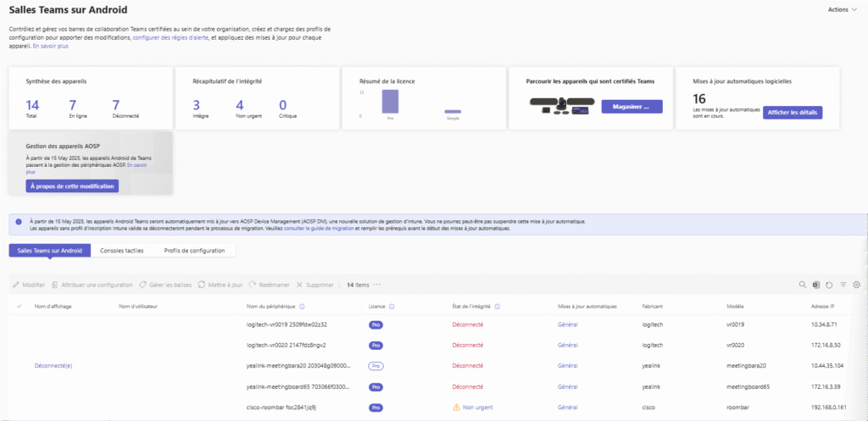Click the Magasiner button
Screen dimensions: 868x421
(632, 106)
